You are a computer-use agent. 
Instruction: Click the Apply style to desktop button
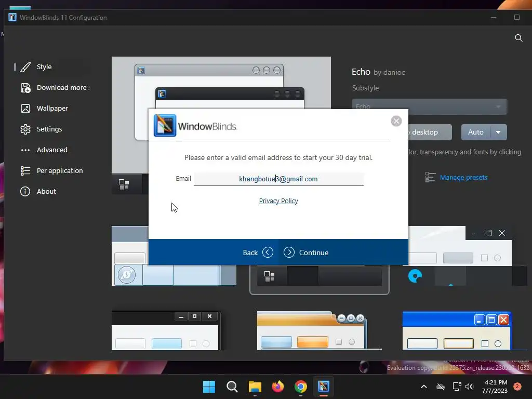point(430,132)
